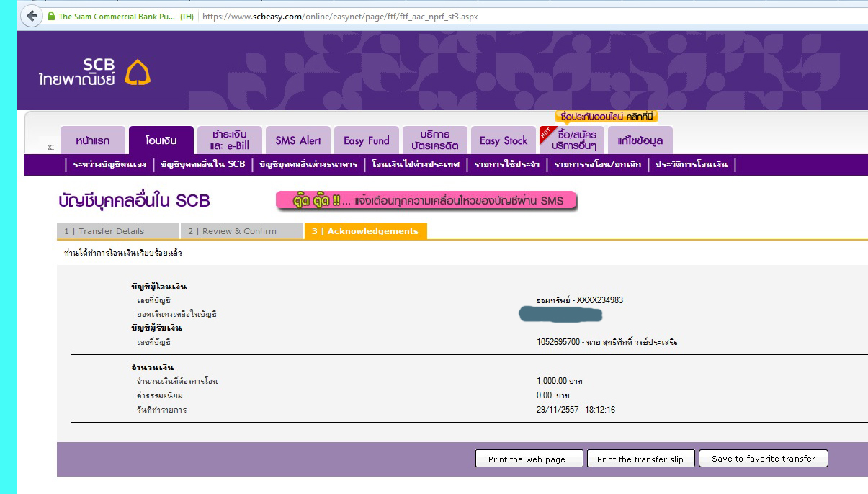
Task: Click the ยอดเงินคงเหลือในบัญชี label
Action: 176,314
